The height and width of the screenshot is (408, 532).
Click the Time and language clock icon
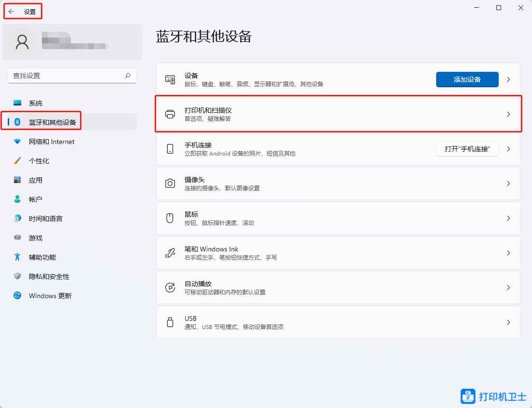pyautogui.click(x=17, y=218)
